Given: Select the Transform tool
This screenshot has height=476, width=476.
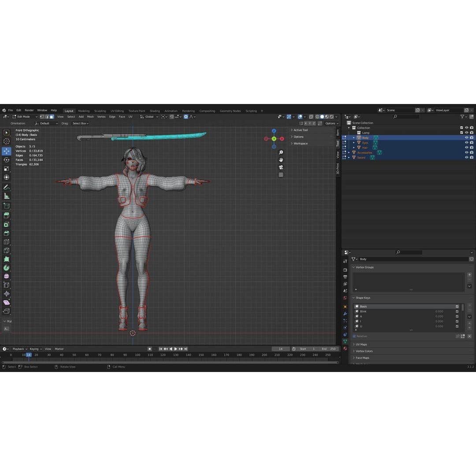Looking at the screenshot, I should click(6, 177).
